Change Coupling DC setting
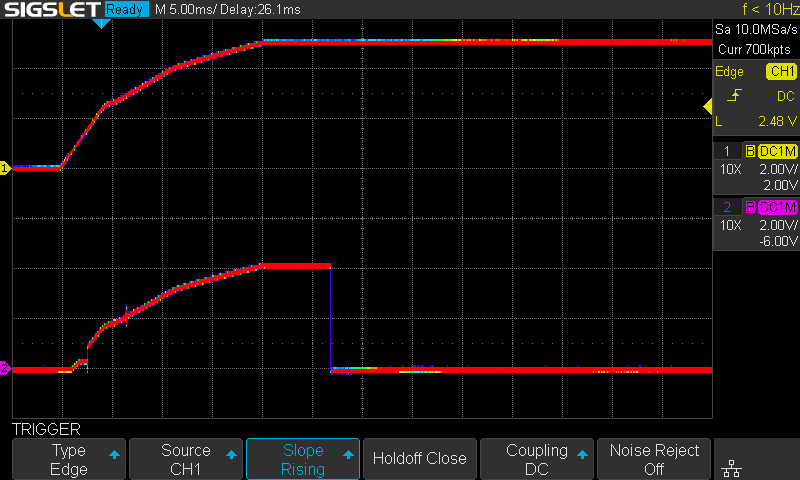The width and height of the screenshot is (800, 480). (537, 459)
